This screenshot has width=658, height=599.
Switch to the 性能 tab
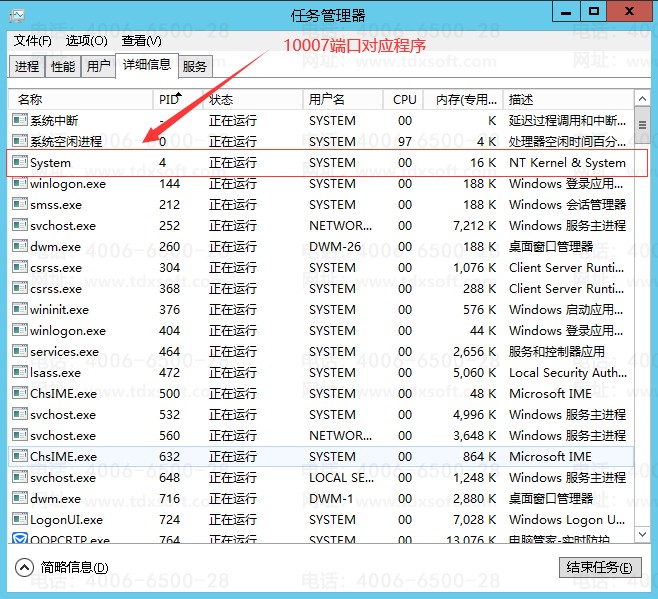(x=62, y=66)
